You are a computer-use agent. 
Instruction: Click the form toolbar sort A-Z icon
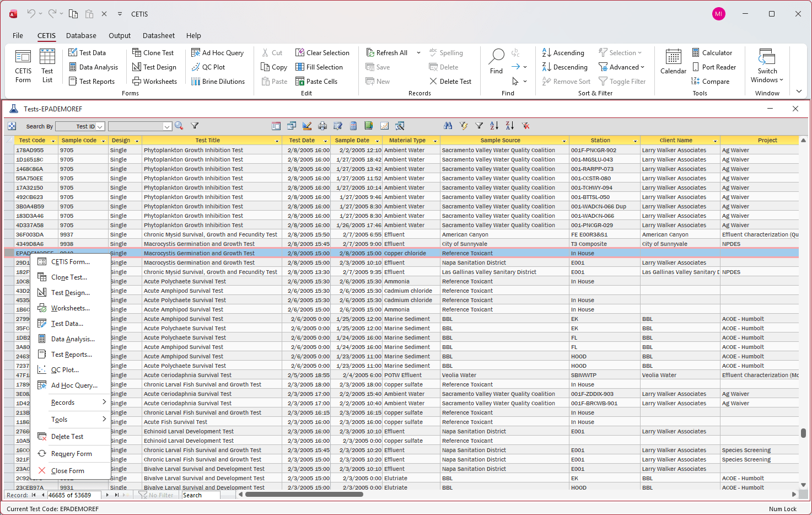[494, 126]
